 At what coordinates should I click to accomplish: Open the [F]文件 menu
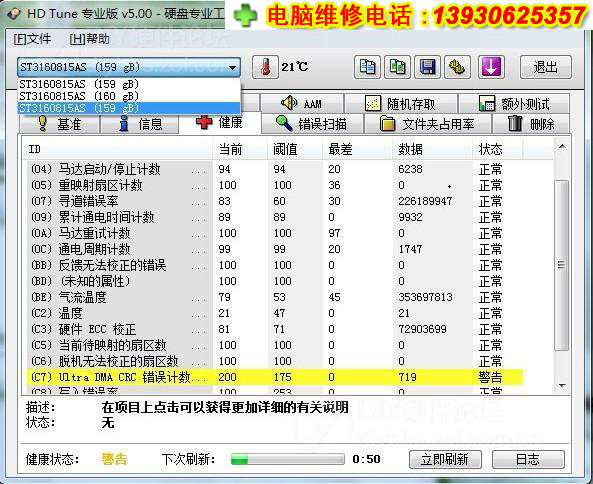point(32,39)
